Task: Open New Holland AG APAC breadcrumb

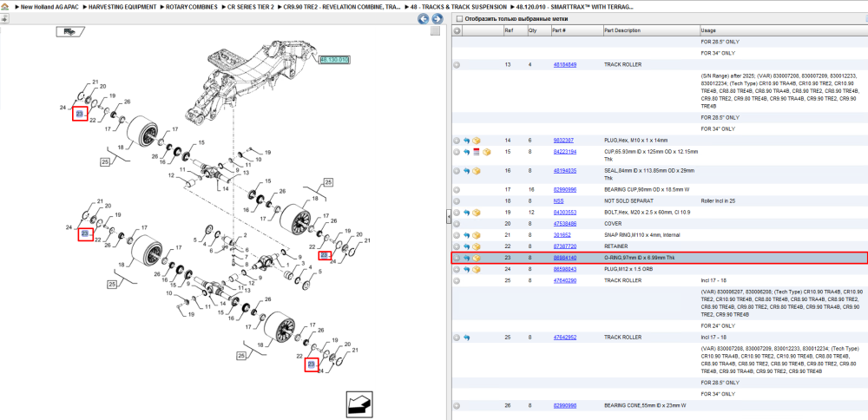Action: pos(49,7)
